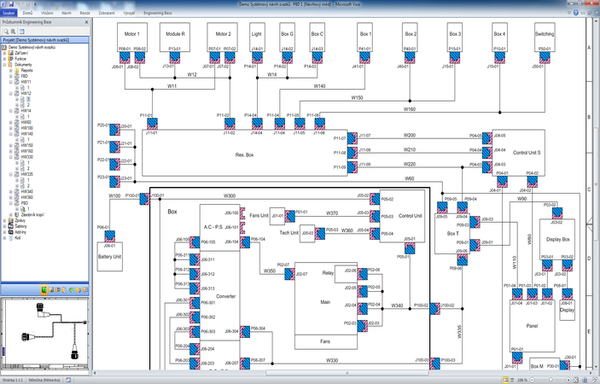Click the save icon in quick access toolbar
This screenshot has width=600, height=384.
pos(11,4)
